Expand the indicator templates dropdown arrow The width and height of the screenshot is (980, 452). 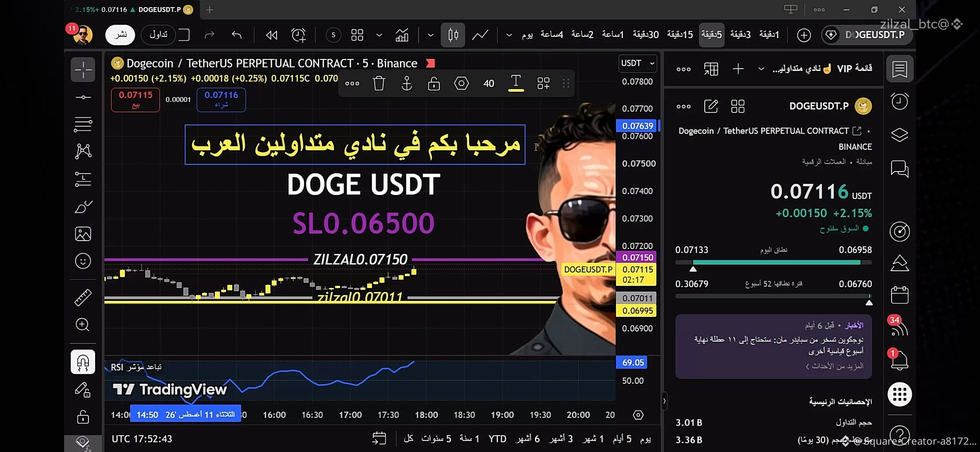click(379, 35)
